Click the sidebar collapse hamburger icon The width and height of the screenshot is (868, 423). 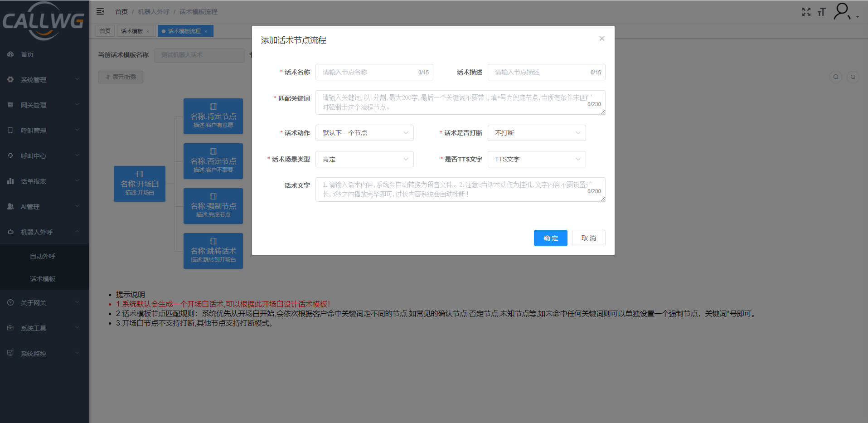coord(100,11)
